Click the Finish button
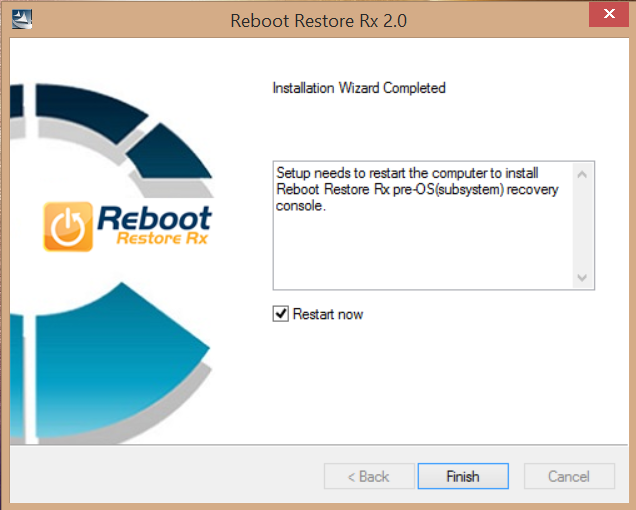The image size is (636, 510). [x=463, y=476]
